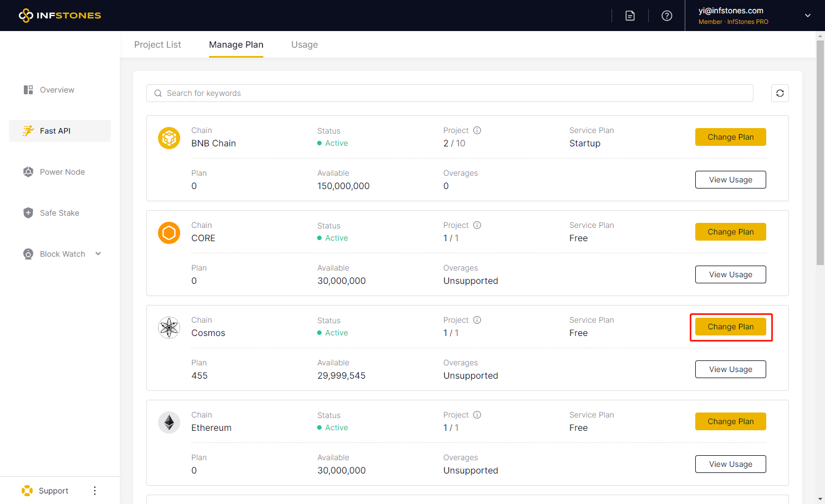Click the Overview dashboard icon
The width and height of the screenshot is (825, 504).
(x=28, y=90)
